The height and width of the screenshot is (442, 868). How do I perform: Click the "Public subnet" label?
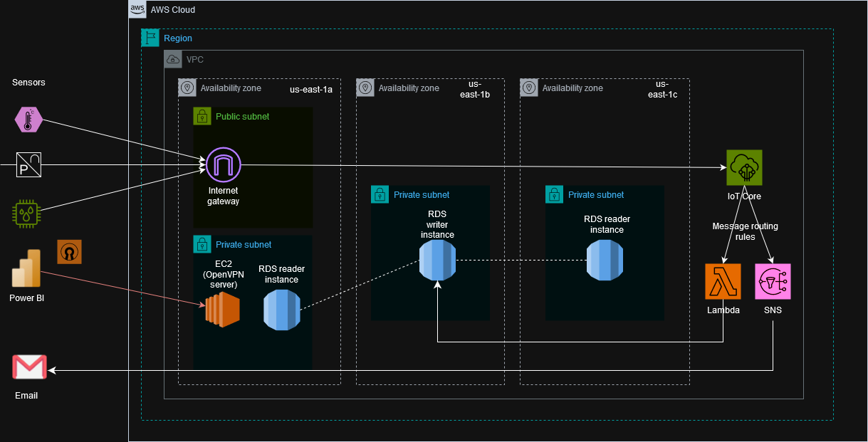click(x=243, y=116)
